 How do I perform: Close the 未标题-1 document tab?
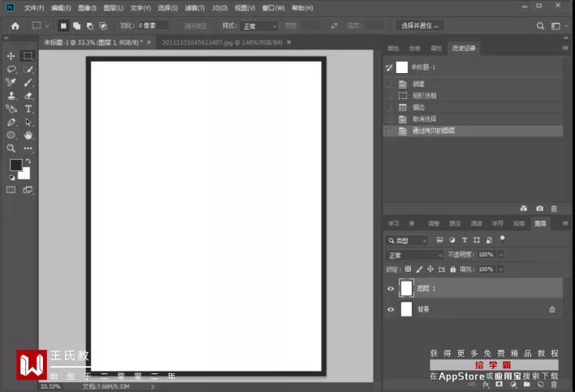click(149, 42)
